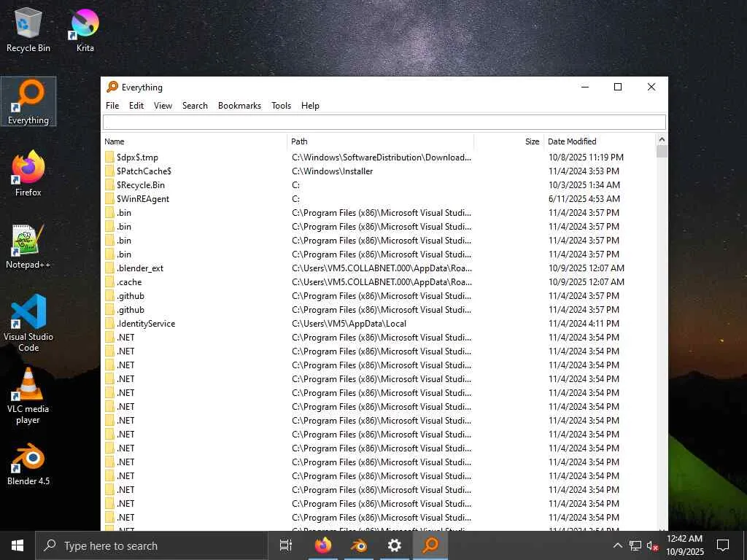Minimize the Everything window
The width and height of the screenshot is (747, 560).
click(x=585, y=87)
